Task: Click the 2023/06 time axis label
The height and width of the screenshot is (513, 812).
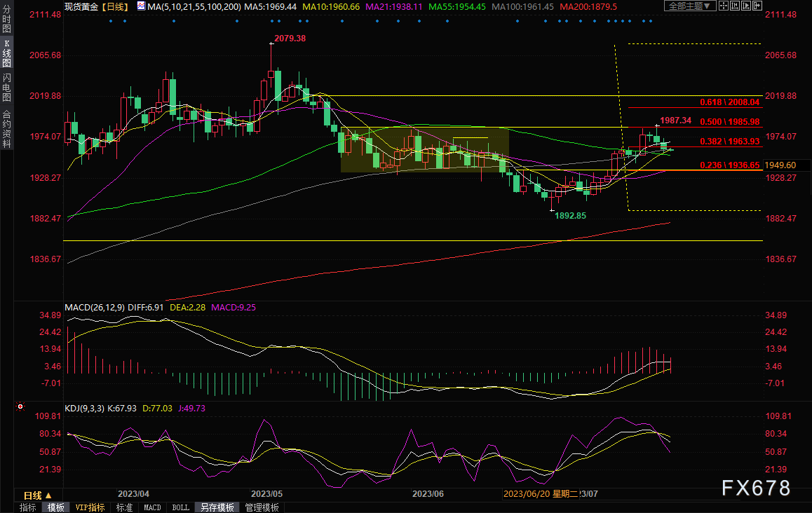Action: [428, 494]
